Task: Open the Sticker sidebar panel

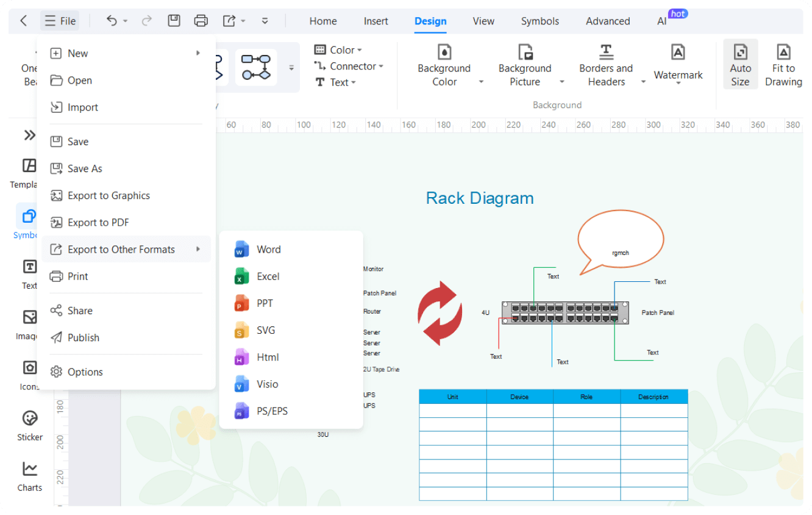Action: (30, 425)
